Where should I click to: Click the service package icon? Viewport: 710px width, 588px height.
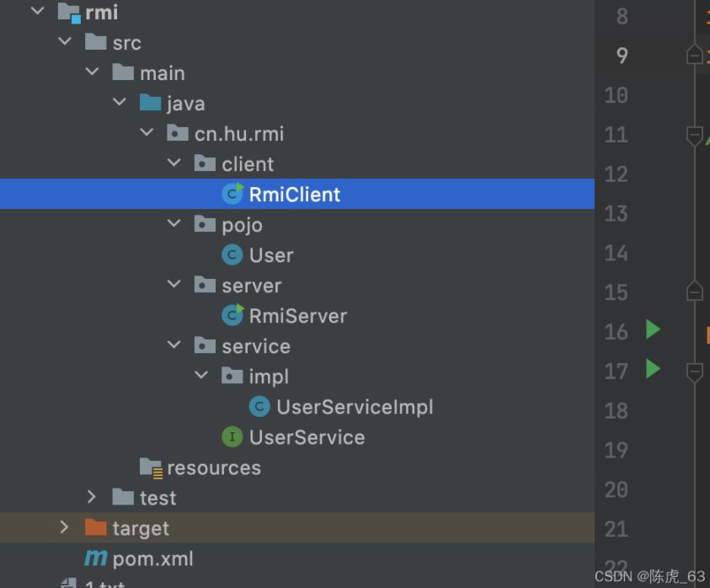(x=205, y=345)
